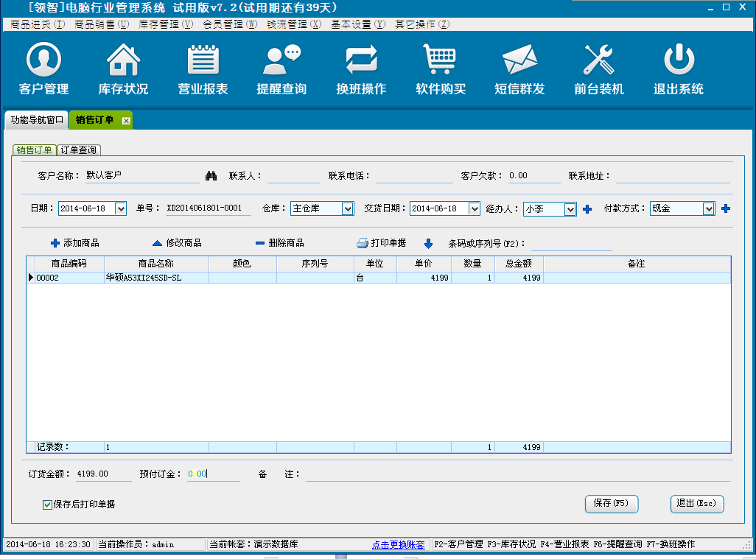Image resolution: width=756 pixels, height=559 pixels.
Task: Click the 退出系统 power icon
Action: tap(678, 60)
